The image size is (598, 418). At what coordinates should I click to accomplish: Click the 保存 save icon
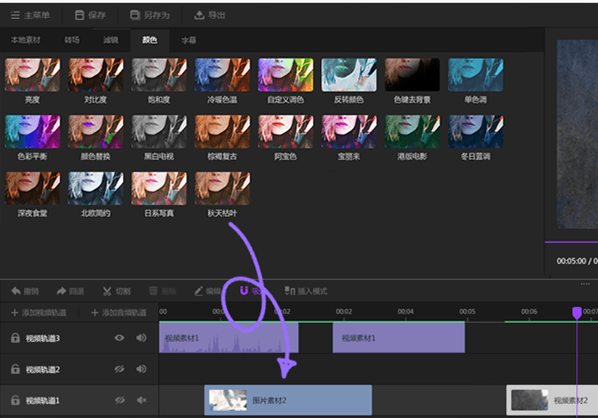[79, 15]
